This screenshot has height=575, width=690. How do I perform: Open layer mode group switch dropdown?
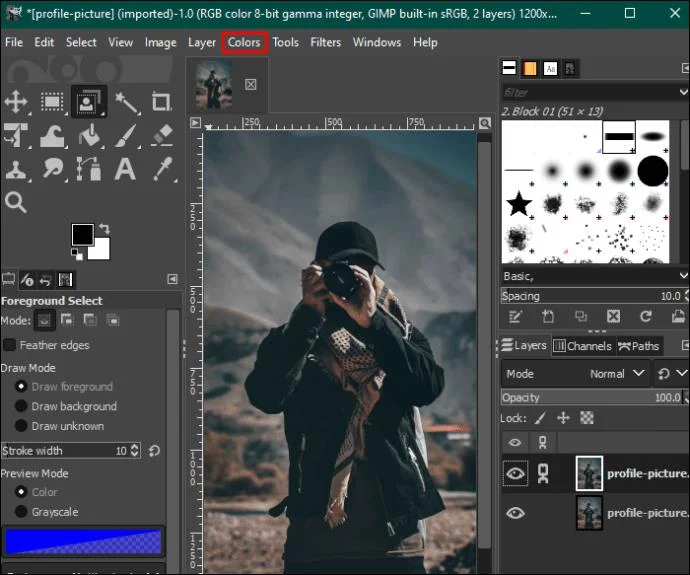tap(671, 374)
